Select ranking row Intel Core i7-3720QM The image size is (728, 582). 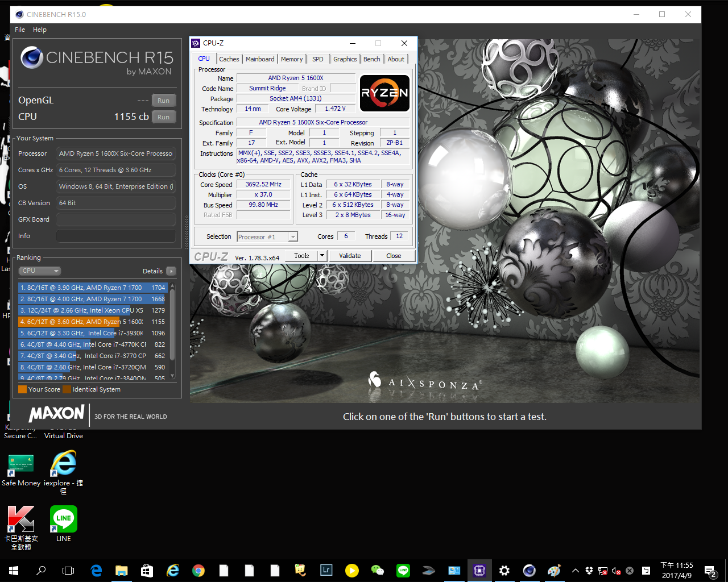pos(93,367)
